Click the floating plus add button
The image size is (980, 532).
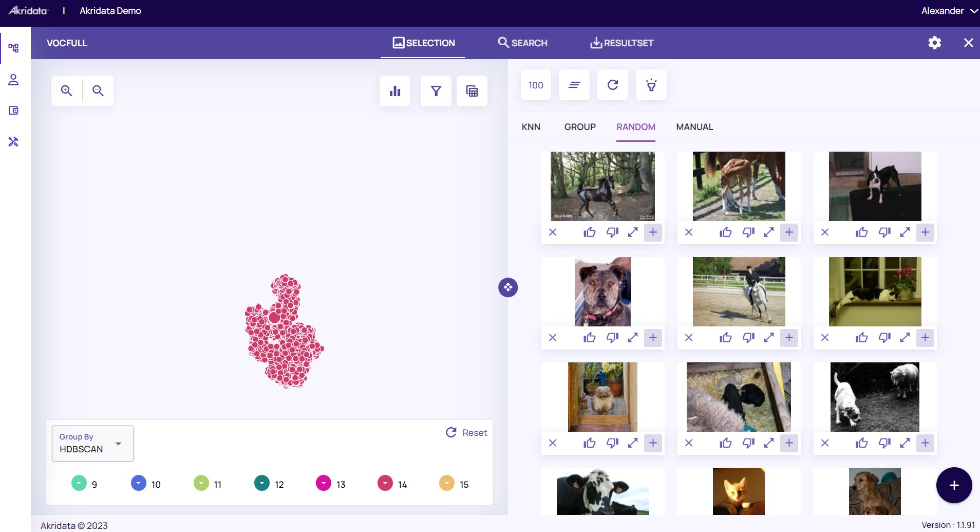click(954, 485)
